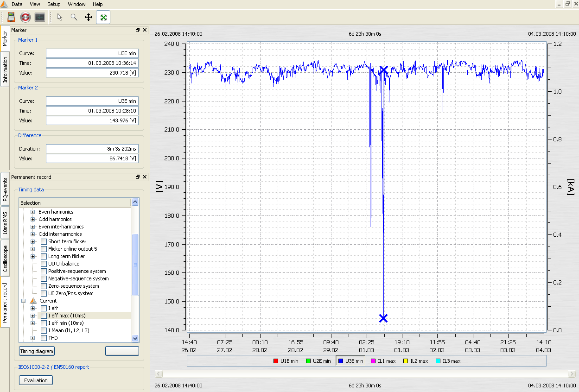579x392 pixels.
Task: Tick the Positive-sequence system checkbox
Action: pos(44,271)
